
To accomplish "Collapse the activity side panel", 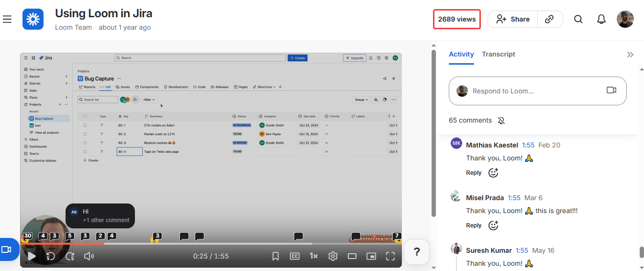I will pos(630,55).
